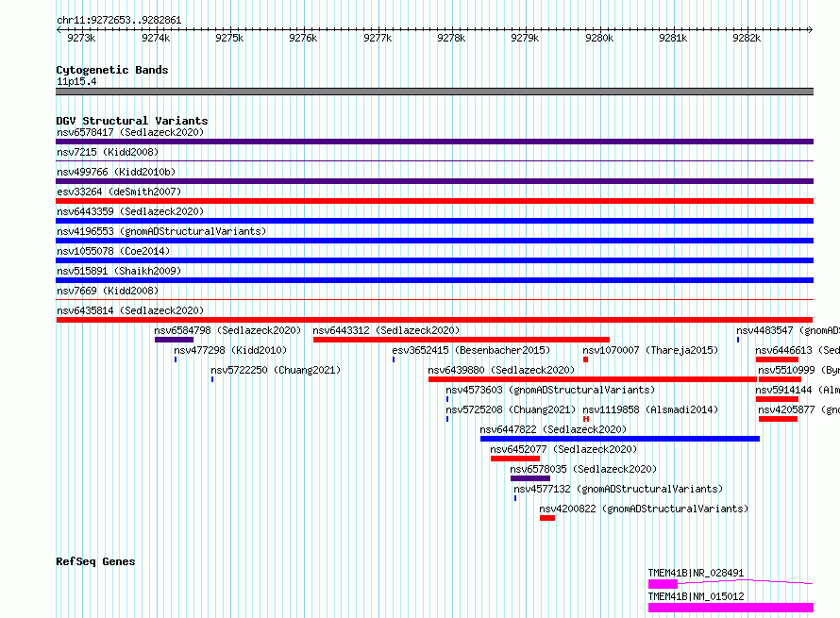This screenshot has width=840, height=618.
Task: Click the RefSeq Genes track title
Action: click(x=95, y=561)
